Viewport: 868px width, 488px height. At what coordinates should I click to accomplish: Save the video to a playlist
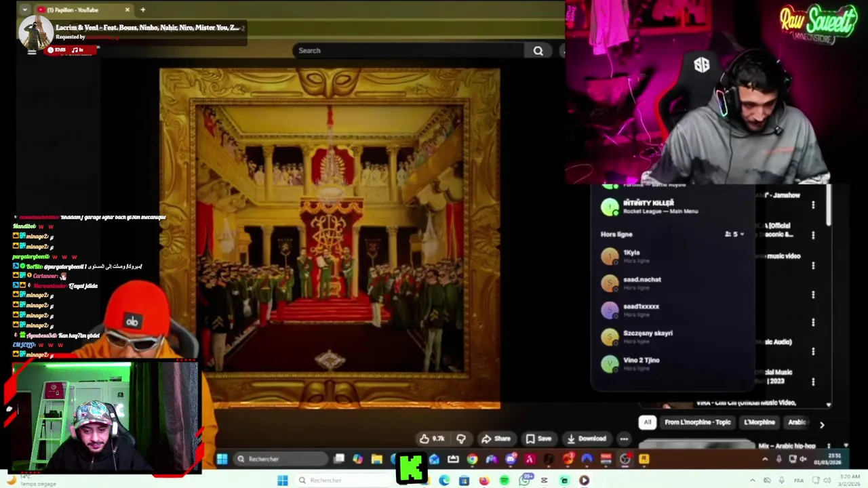coord(538,439)
